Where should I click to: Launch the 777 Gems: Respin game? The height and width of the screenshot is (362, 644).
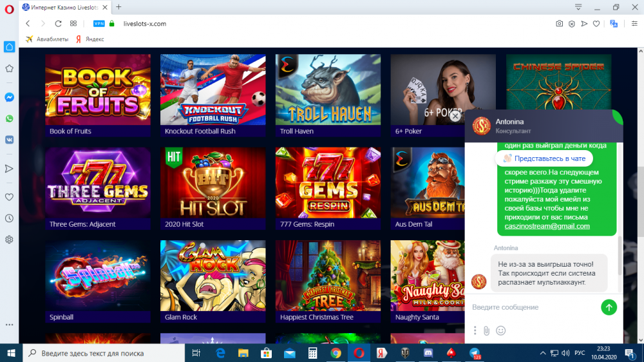(328, 188)
